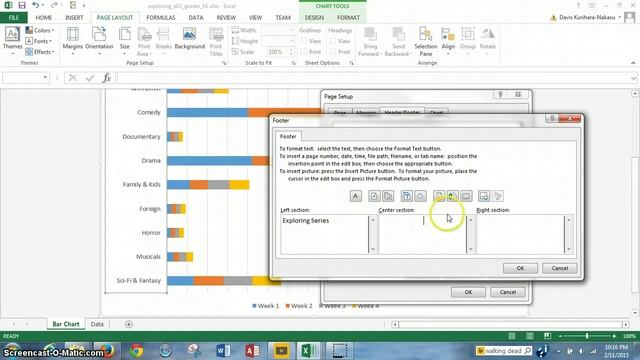Viewport: 640px width, 360px height.
Task: Click inside the Center section footer box
Action: pos(422,234)
